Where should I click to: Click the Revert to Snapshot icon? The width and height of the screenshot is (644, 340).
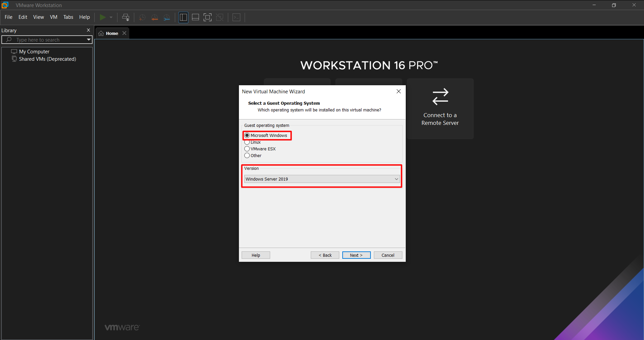tap(154, 17)
